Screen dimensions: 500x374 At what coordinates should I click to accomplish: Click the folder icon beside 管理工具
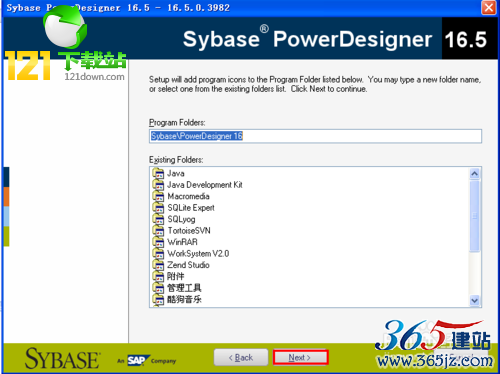[158, 288]
